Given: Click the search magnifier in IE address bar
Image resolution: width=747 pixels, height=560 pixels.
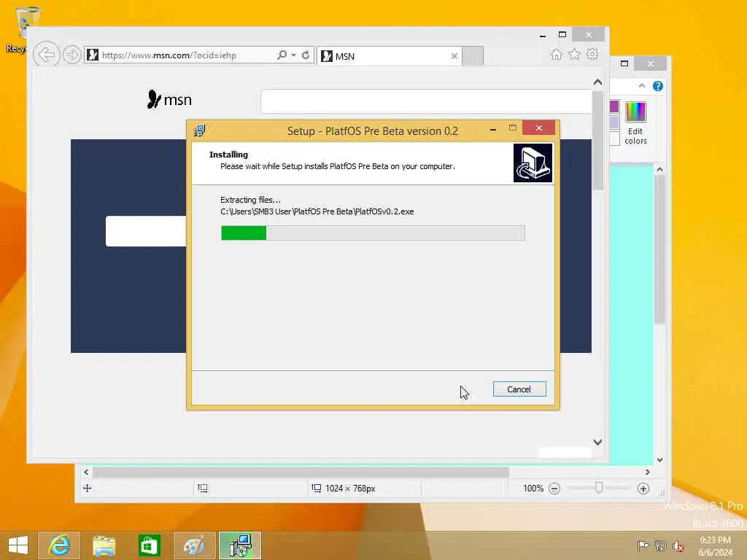Looking at the screenshot, I should click(x=282, y=55).
